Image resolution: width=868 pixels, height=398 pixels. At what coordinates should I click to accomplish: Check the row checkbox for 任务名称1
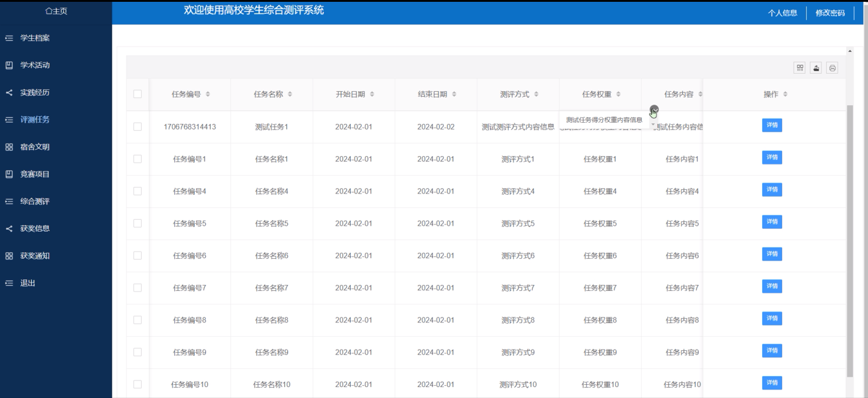pyautogui.click(x=137, y=158)
